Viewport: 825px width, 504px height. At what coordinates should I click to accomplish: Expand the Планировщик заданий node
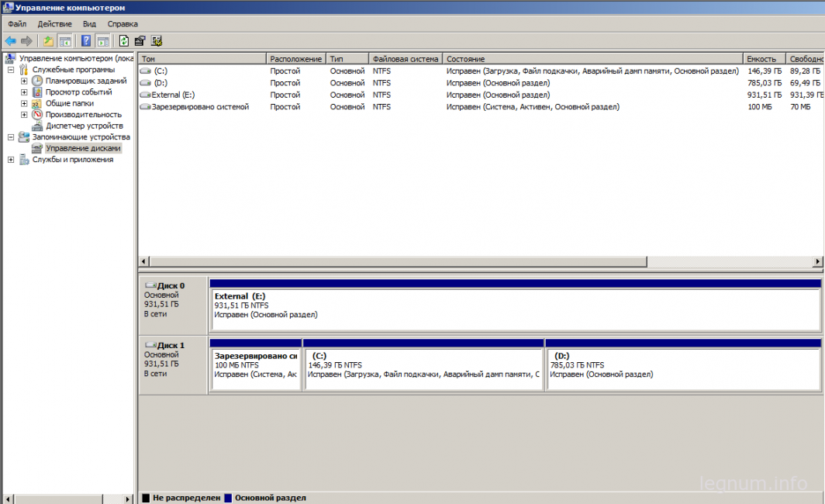coord(24,81)
